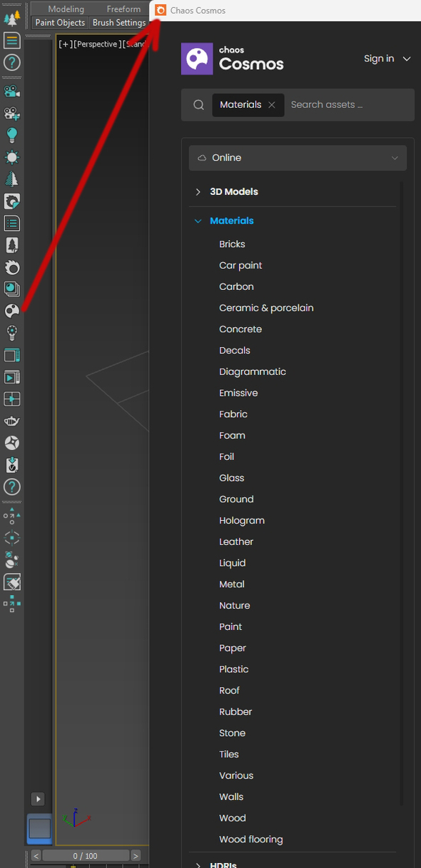Click the Search assets input field

(348, 105)
